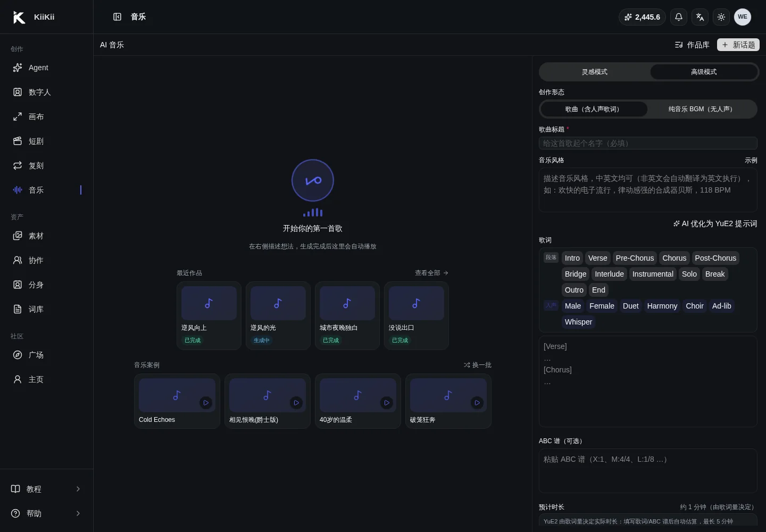
Task: Open the 城市夜晚独白 recent work
Action: pos(347,315)
